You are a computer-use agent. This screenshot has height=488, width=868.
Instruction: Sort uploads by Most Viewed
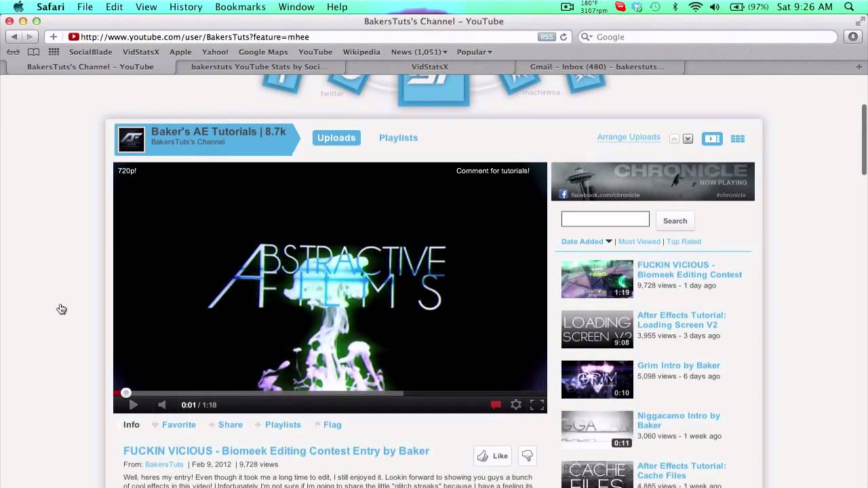tap(639, 241)
